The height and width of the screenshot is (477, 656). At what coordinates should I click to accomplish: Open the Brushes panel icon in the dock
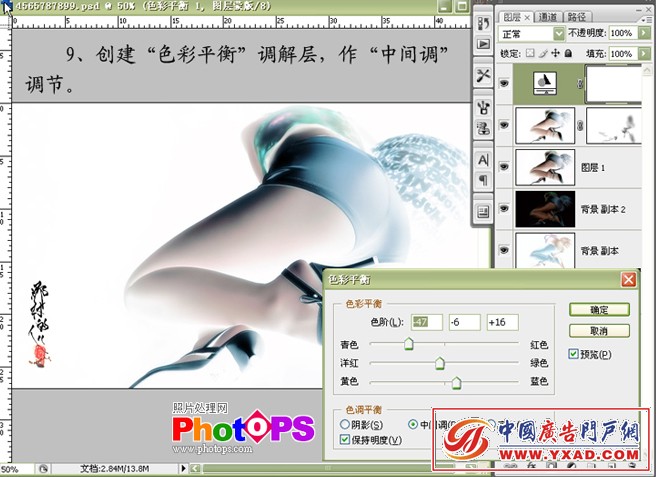(x=483, y=108)
